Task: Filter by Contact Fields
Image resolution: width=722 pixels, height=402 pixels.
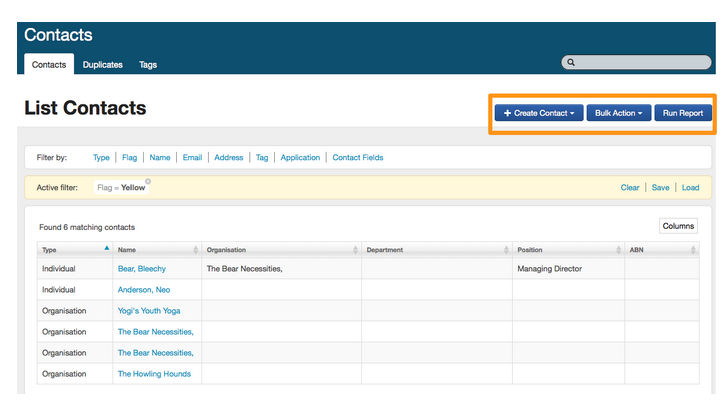Action: tap(357, 157)
